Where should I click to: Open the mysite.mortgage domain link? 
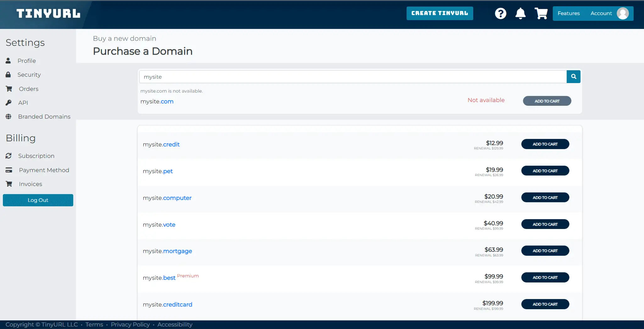pos(167,251)
